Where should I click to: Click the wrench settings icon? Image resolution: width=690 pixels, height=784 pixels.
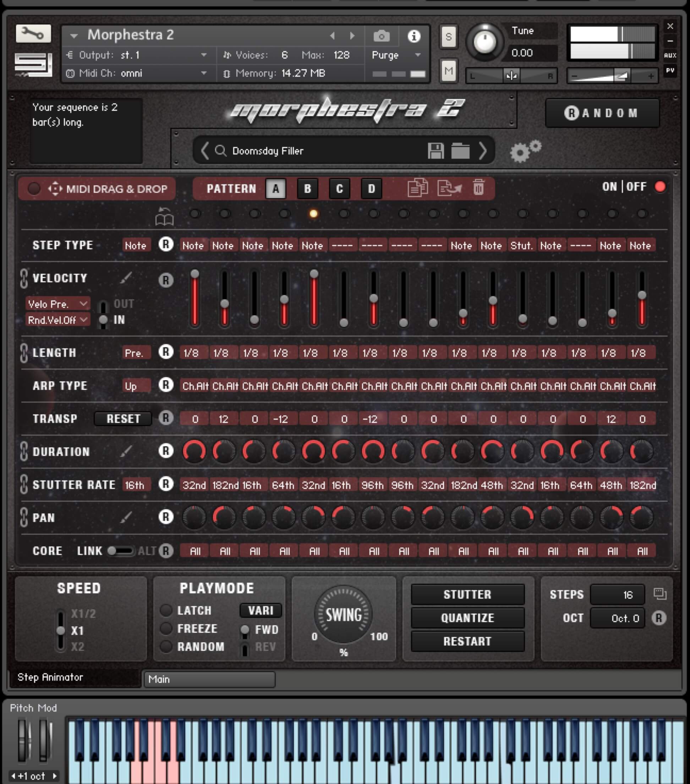(33, 34)
